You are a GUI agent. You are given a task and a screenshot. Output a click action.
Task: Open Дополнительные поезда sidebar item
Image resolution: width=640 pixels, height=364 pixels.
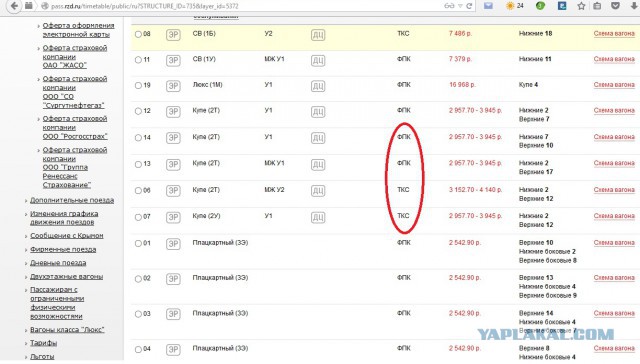(72, 200)
